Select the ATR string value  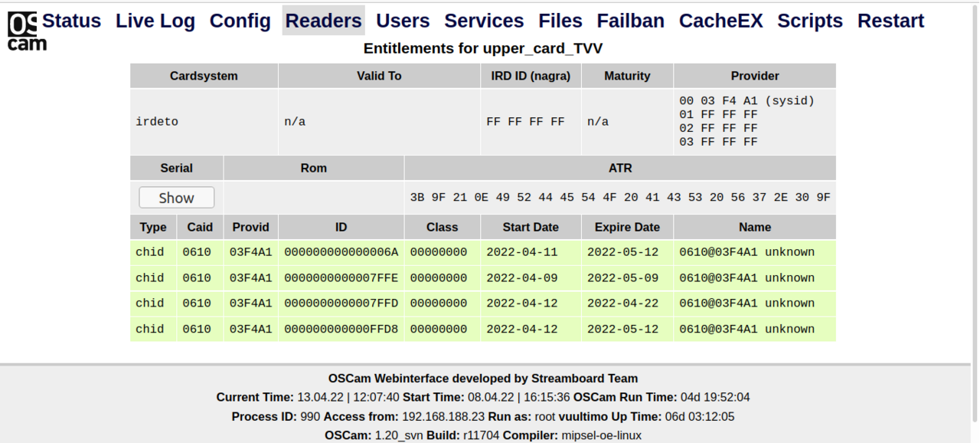(x=620, y=197)
